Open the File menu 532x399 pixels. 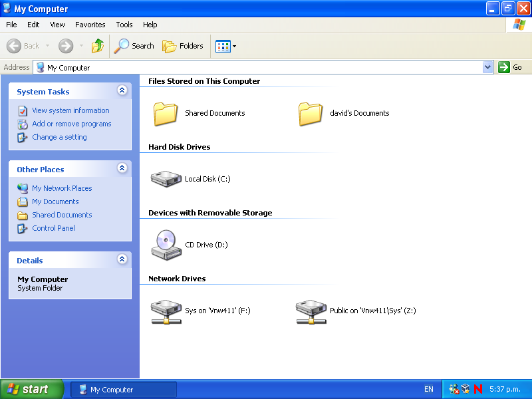(x=11, y=25)
